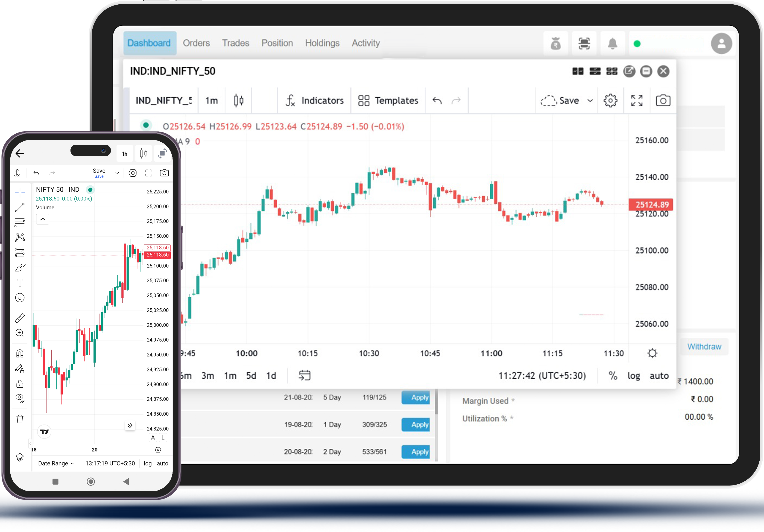Select the 3m range on tablet chart

pos(208,376)
